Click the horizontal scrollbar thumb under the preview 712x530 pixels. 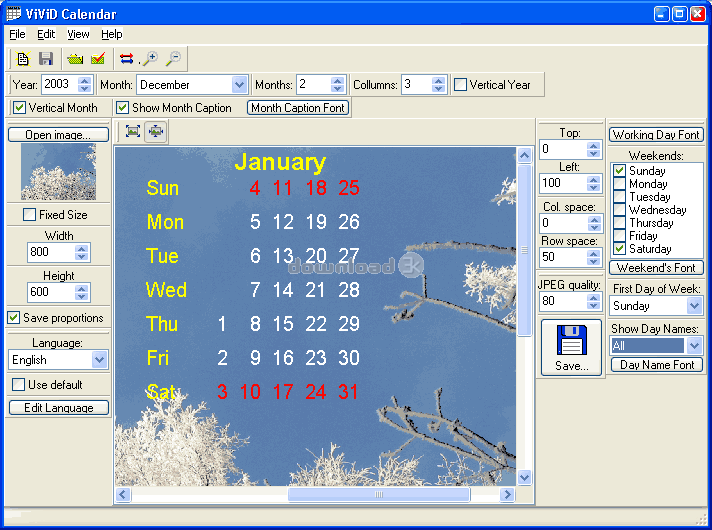click(x=379, y=494)
